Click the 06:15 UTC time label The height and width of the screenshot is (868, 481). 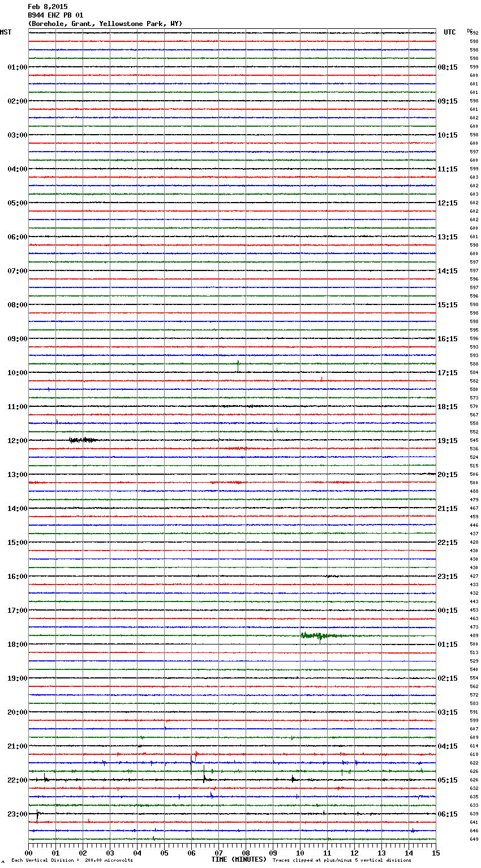click(448, 814)
